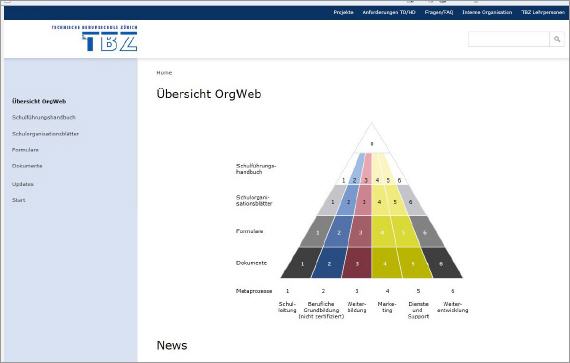Focus the search input field
The width and height of the screenshot is (570, 363).
(509, 39)
